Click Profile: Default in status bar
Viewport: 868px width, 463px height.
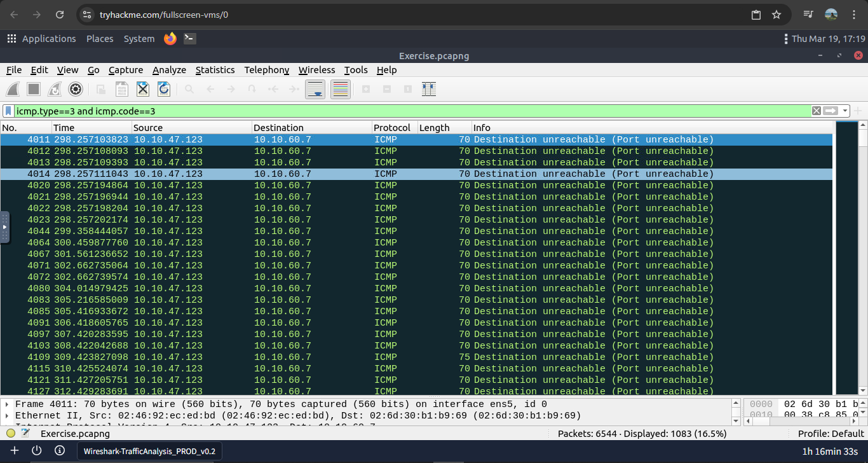(831, 434)
